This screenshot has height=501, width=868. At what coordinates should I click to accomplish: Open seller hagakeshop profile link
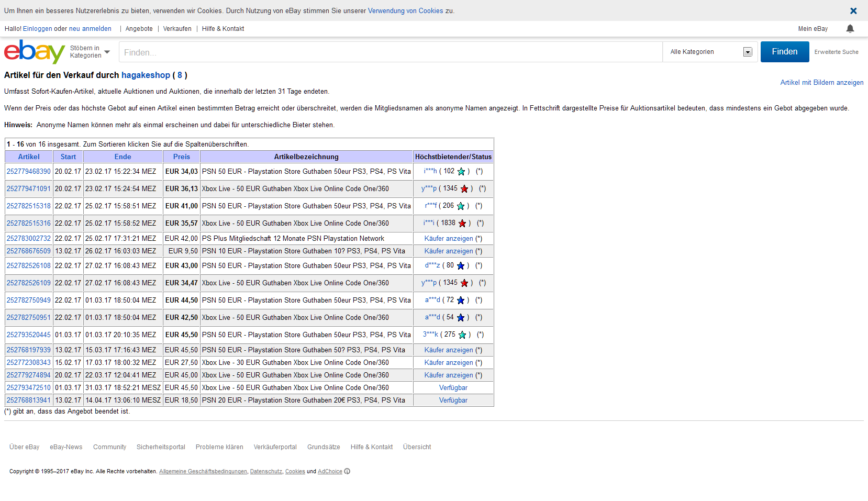point(146,75)
